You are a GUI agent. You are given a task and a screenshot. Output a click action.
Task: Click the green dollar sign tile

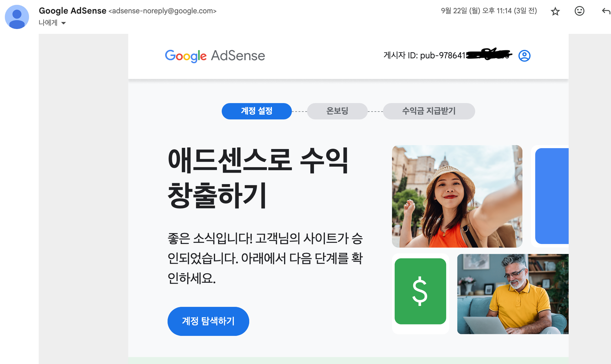point(420,291)
